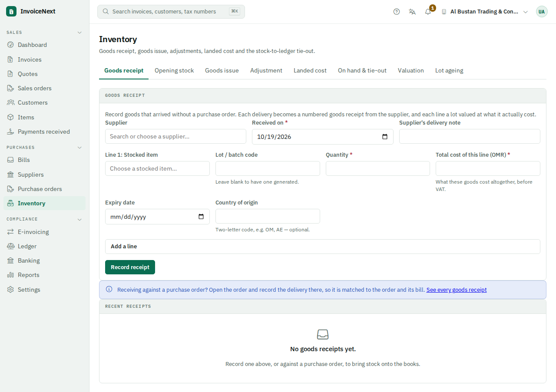
Task: Click the info icon in the blue banner
Action: point(109,289)
